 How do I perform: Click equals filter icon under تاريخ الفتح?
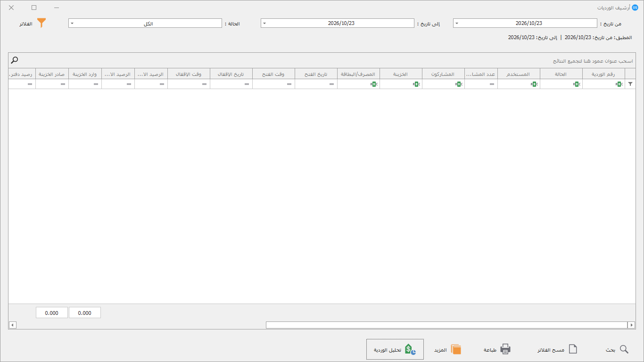click(332, 84)
